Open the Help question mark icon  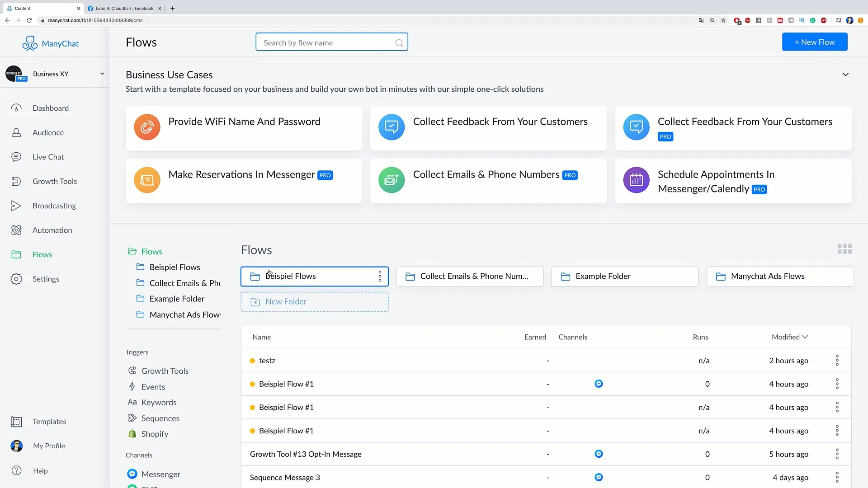point(16,470)
